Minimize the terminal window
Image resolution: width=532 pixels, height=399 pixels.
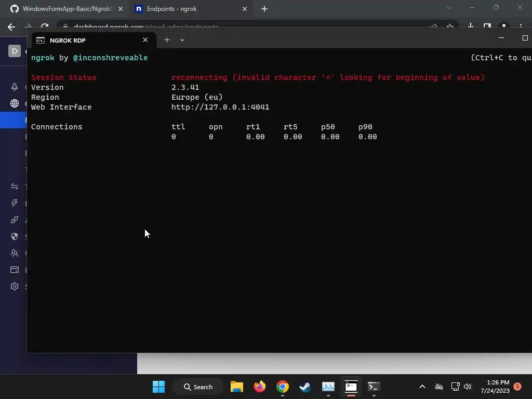coord(501,38)
